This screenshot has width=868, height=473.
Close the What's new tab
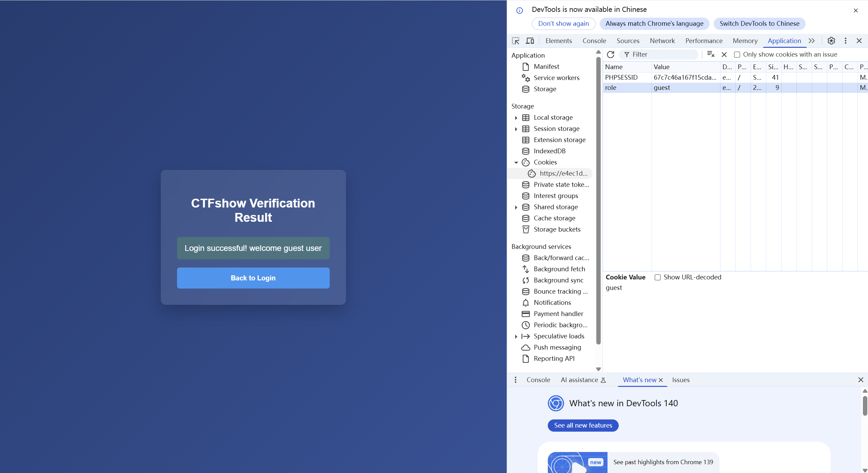pos(661,380)
